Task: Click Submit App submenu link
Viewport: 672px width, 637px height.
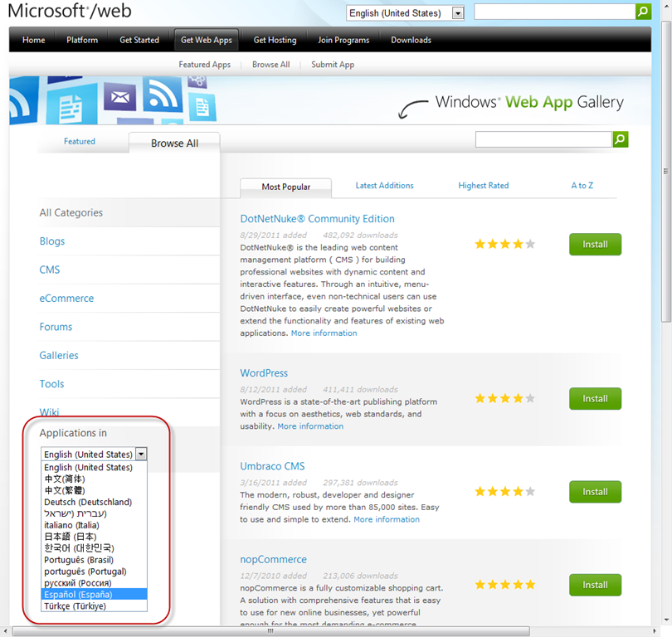Action: tap(333, 65)
